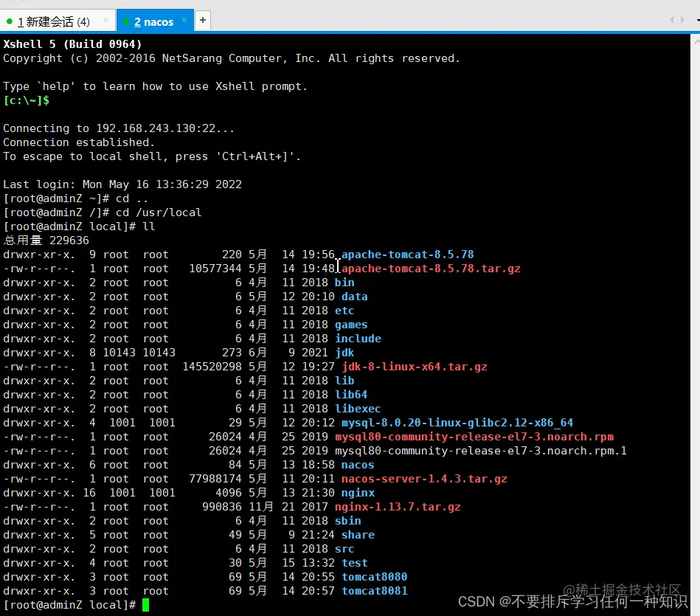Click "mysql80-community-release-el7-3.noarch.rpm.1" file name
This screenshot has height=616, width=700.
coord(481,451)
